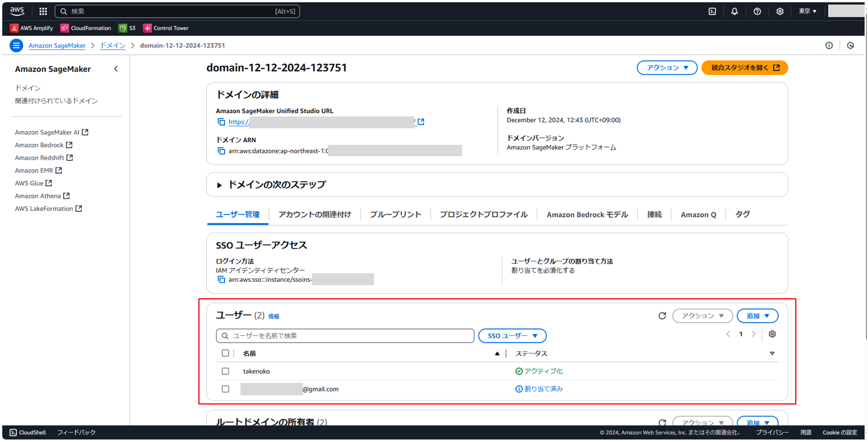Open CloudFormation favorite shortcut
The height and width of the screenshot is (442, 868).
(x=86, y=28)
